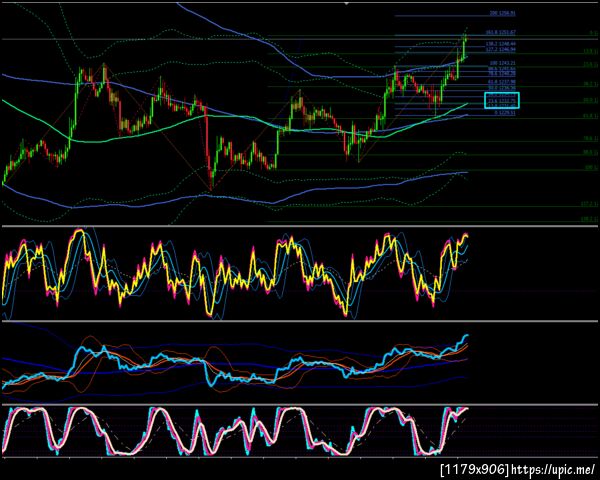
Task: Click the green right-edge level label "78.6"
Action: point(590,138)
